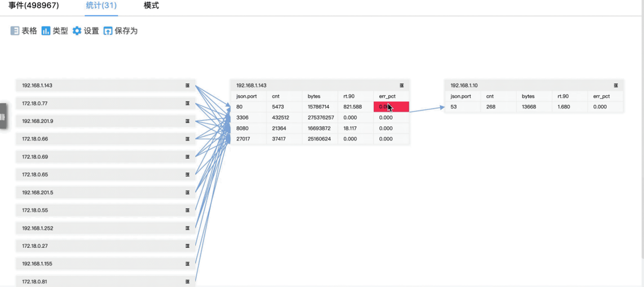Switch to the 事件(498967) tab
This screenshot has width=644, height=287.
tap(33, 5)
